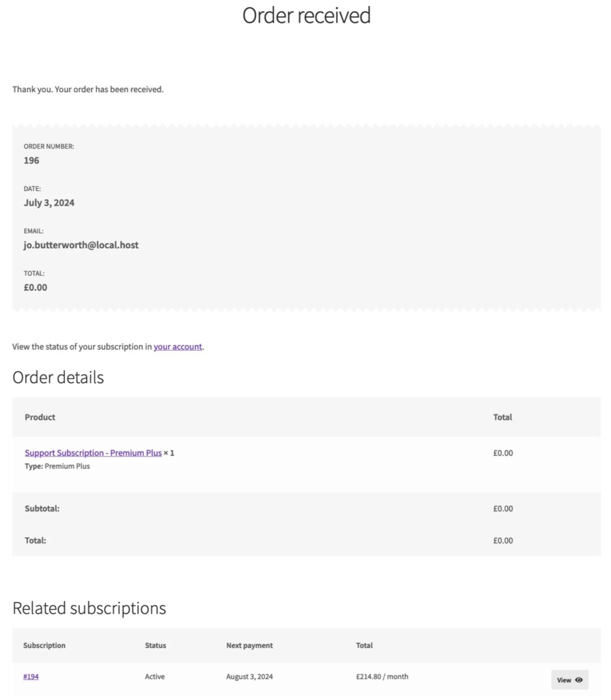Image resolution: width=611 pixels, height=700 pixels.
Task: Click the "Type: Premium Plus" variation text
Action: (57, 466)
